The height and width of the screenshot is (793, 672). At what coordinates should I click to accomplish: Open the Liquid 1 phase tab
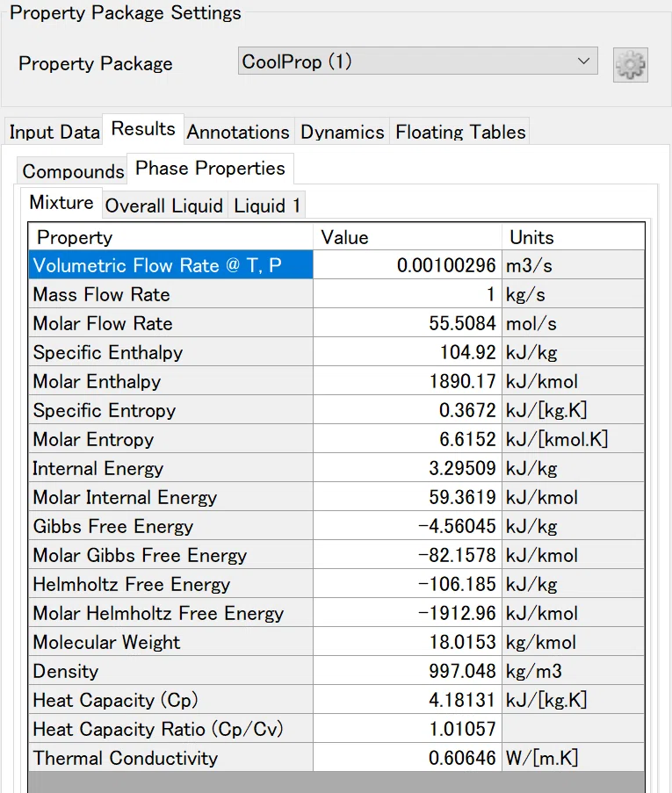267,205
